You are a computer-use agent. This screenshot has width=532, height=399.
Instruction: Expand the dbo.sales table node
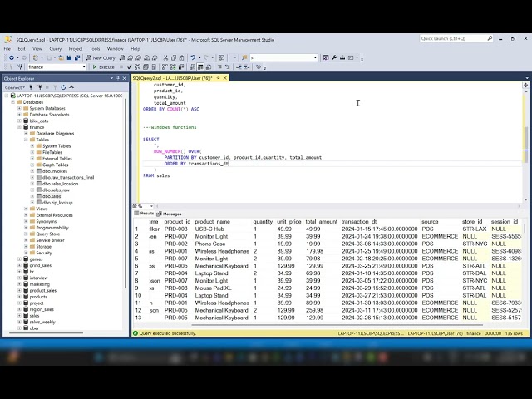[32, 196]
